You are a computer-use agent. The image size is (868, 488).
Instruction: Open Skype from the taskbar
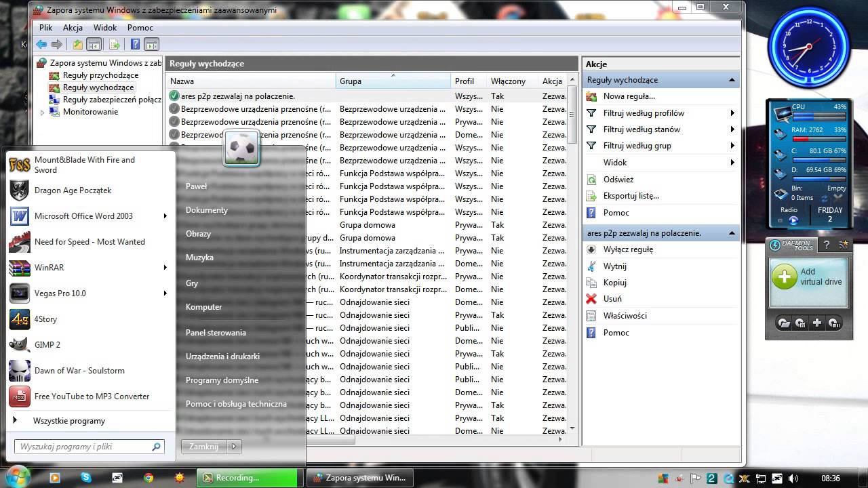pyautogui.click(x=86, y=478)
